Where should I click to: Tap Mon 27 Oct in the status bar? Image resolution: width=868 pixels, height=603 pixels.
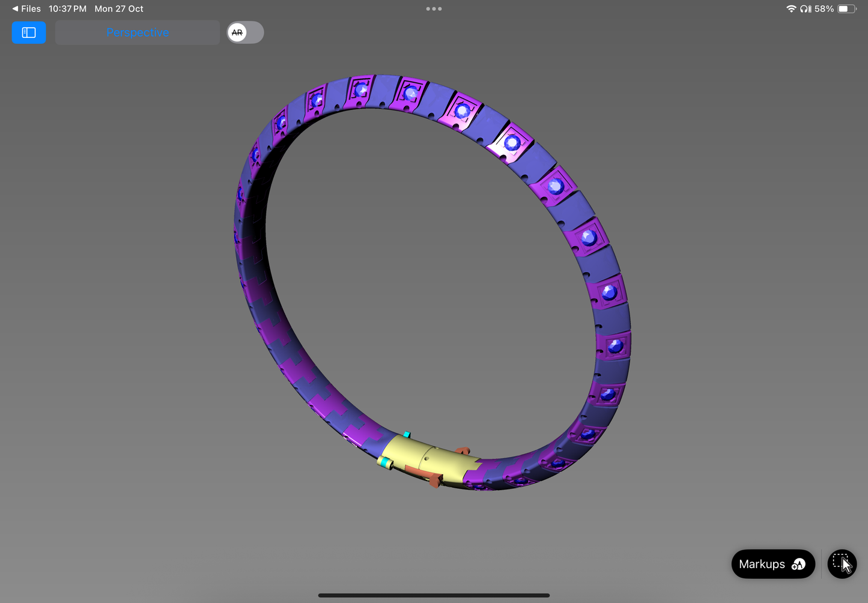point(118,8)
